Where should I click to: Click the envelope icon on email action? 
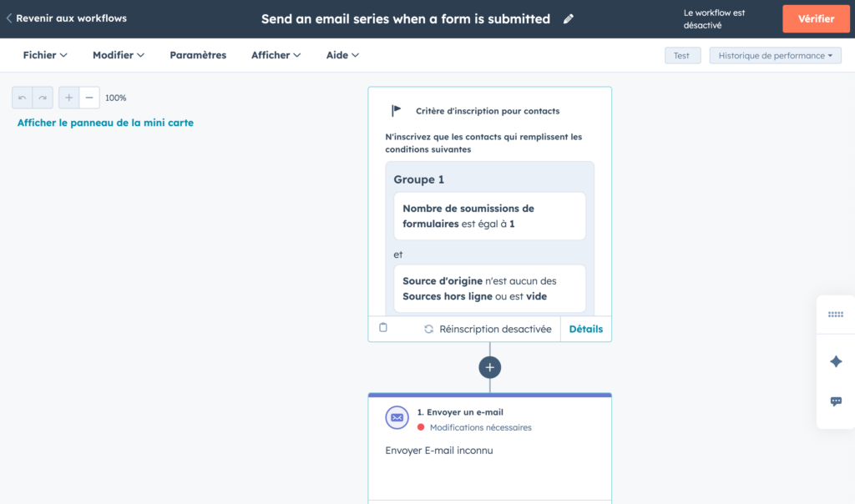point(397,418)
